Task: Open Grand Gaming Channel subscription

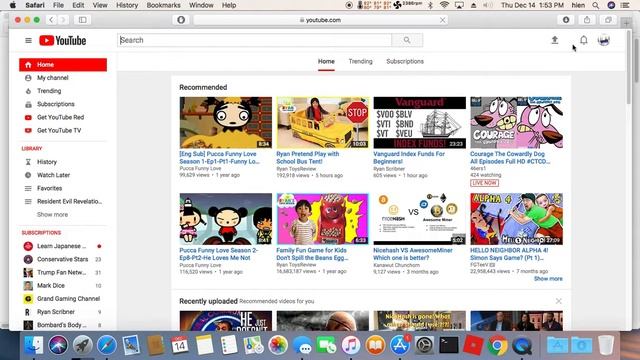Action: [63, 298]
